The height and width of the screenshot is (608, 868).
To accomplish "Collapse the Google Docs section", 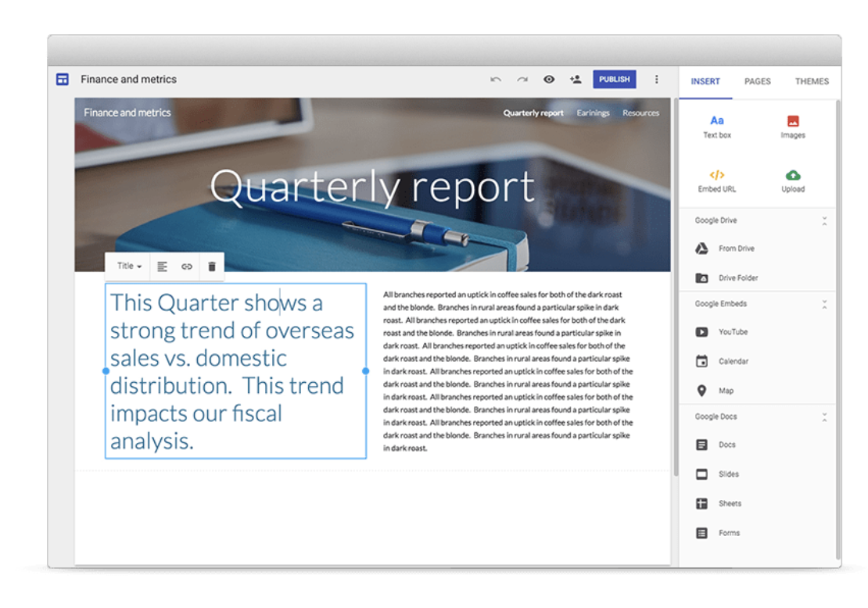I will [824, 417].
